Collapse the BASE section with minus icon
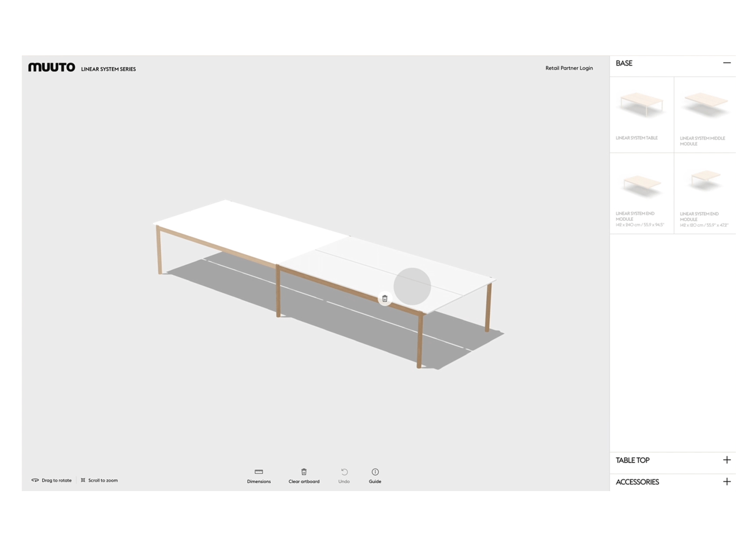 (727, 63)
